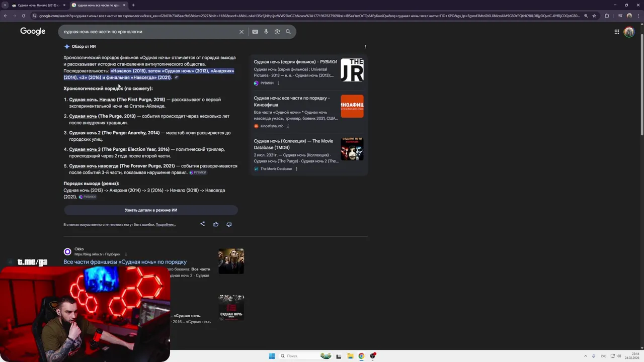The height and width of the screenshot is (362, 644).
Task: Open the Windows Start menu
Action: pos(272,356)
